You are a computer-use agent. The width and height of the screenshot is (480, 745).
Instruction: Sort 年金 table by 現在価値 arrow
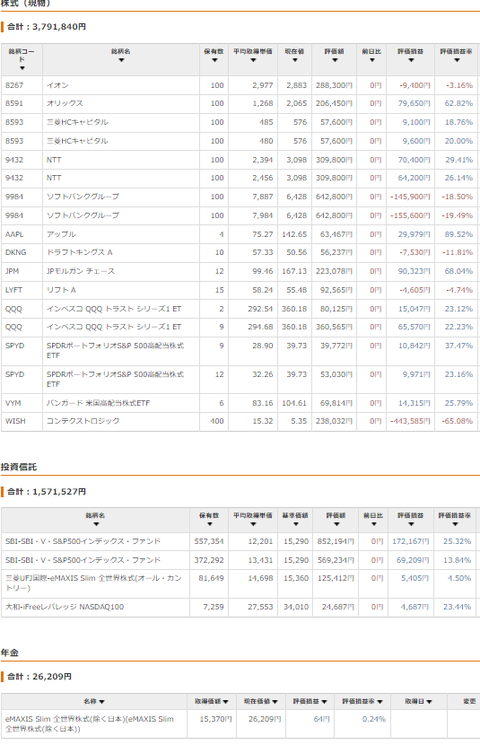(x=275, y=702)
